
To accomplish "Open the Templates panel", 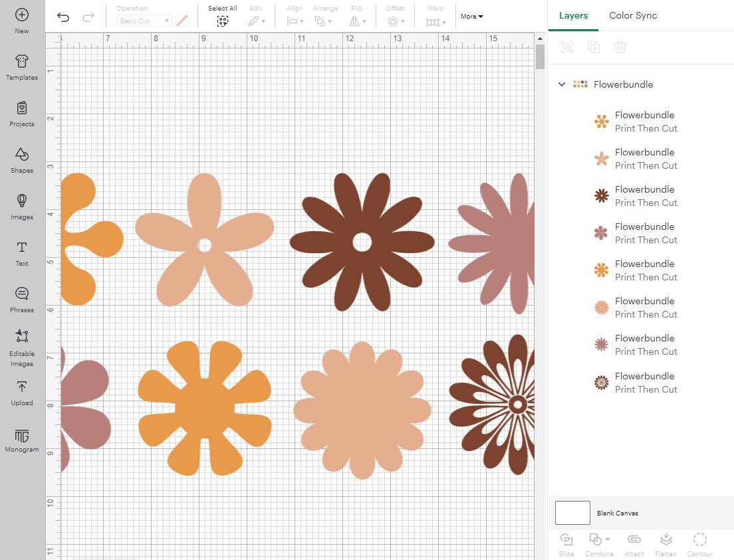I will (21, 68).
